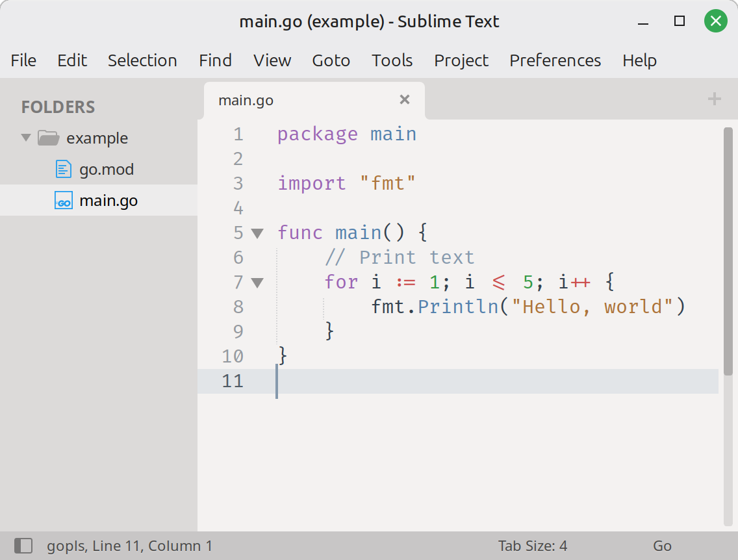This screenshot has height=560, width=738.
Task: Select the main.go editor tab
Action: pyautogui.click(x=314, y=100)
